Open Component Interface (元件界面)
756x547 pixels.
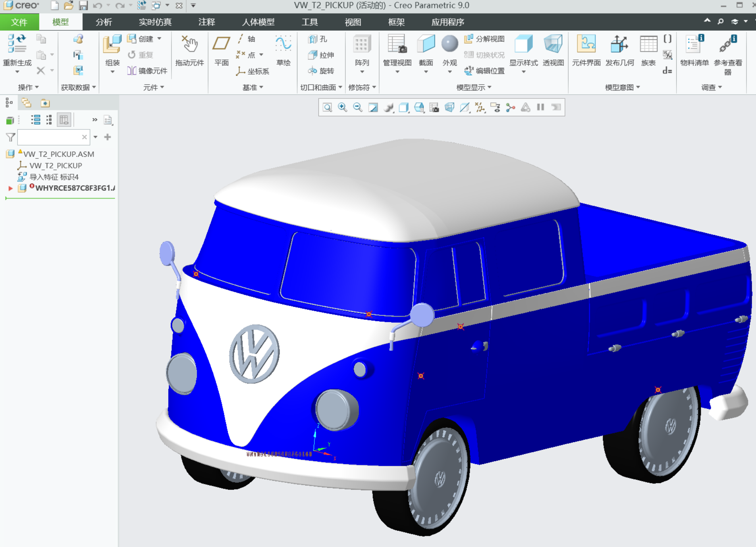coord(586,44)
